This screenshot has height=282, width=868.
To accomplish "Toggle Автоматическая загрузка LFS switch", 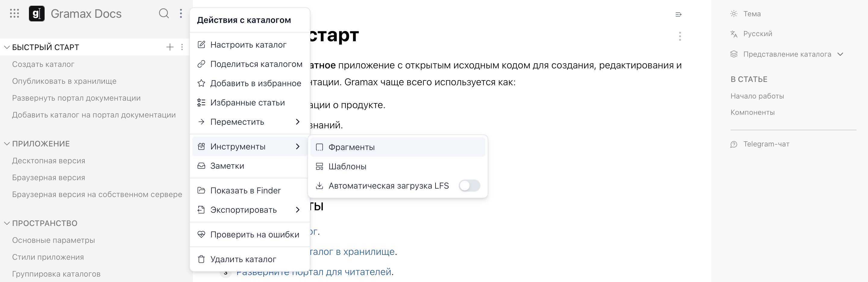I will pyautogui.click(x=469, y=186).
